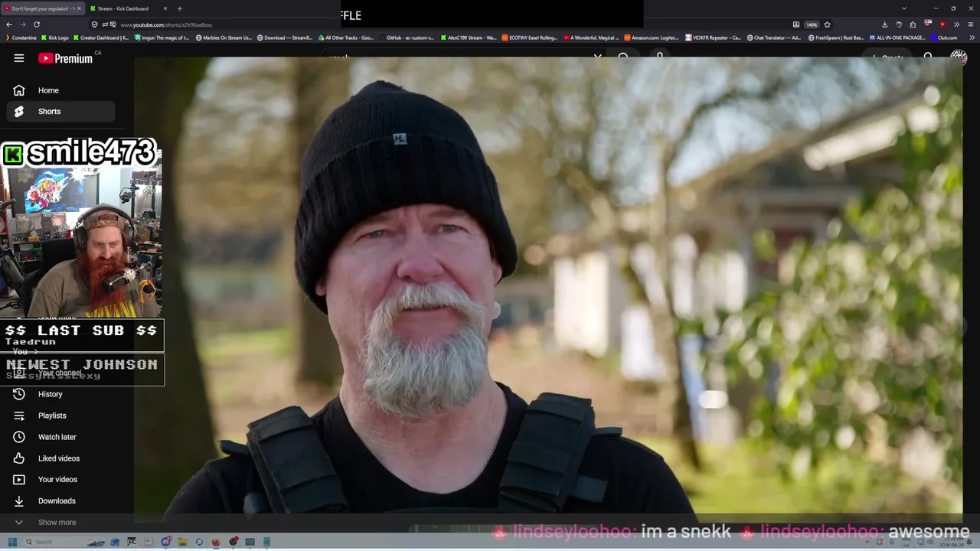This screenshot has height=551, width=980.
Task: Open Home in the YouTube sidebar
Action: 61,90
